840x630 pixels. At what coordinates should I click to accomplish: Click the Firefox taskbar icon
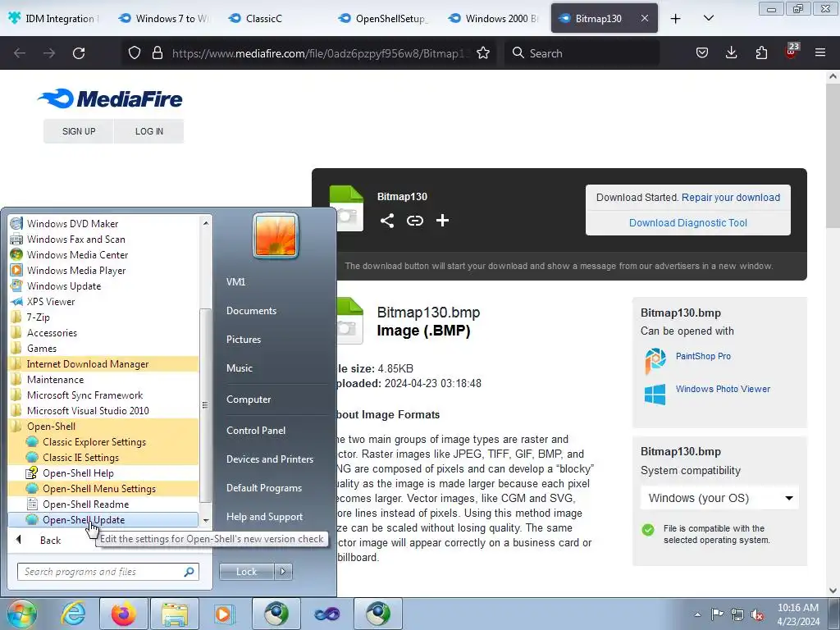click(124, 614)
